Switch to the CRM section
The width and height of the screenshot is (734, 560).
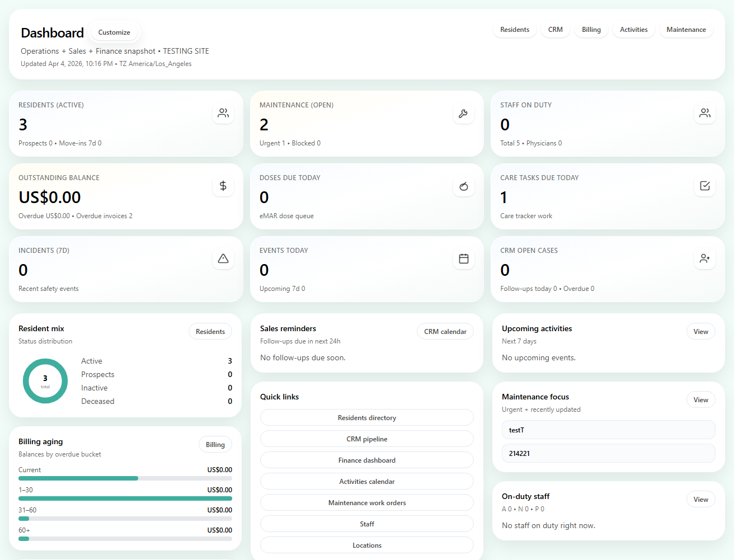click(555, 29)
